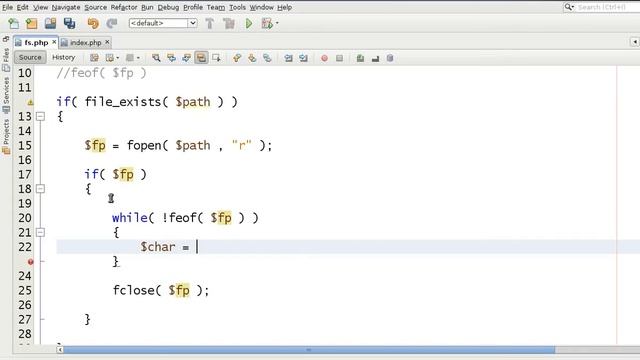Click the Next Bookmark icon
This screenshot has width=640, height=360.
point(252,58)
